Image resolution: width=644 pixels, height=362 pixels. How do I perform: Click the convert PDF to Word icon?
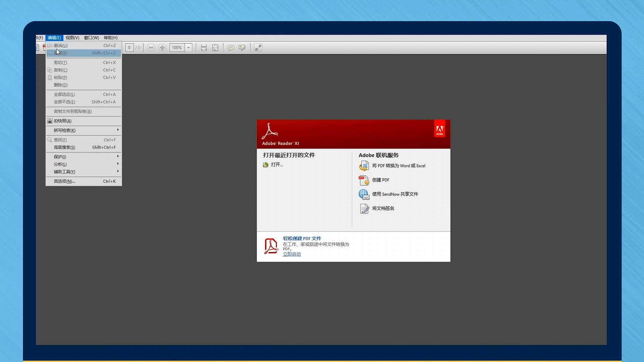364,166
